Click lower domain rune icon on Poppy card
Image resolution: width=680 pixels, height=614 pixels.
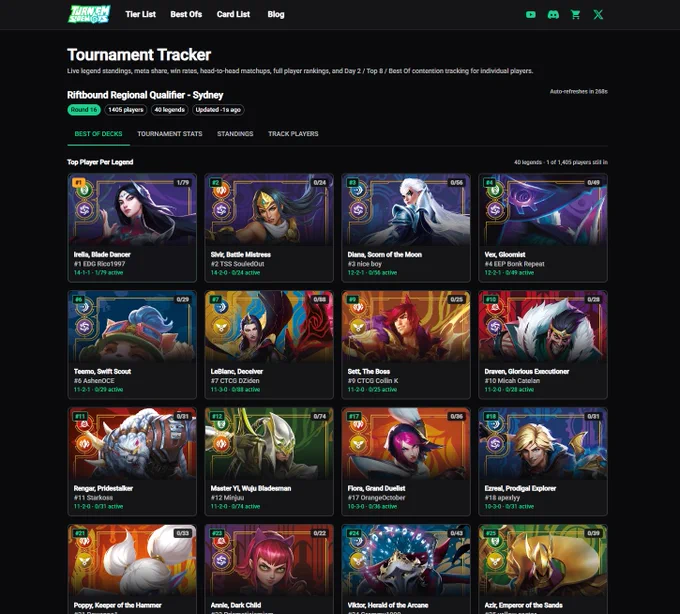[x=84, y=561]
